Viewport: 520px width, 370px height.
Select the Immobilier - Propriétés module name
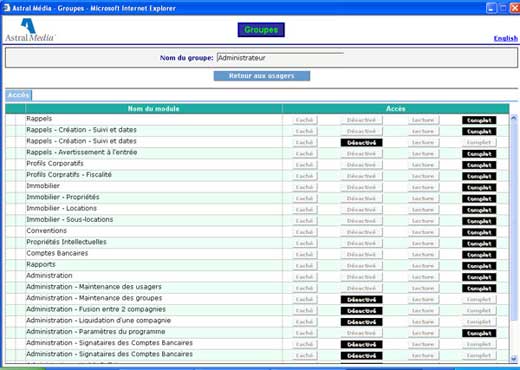(63, 197)
